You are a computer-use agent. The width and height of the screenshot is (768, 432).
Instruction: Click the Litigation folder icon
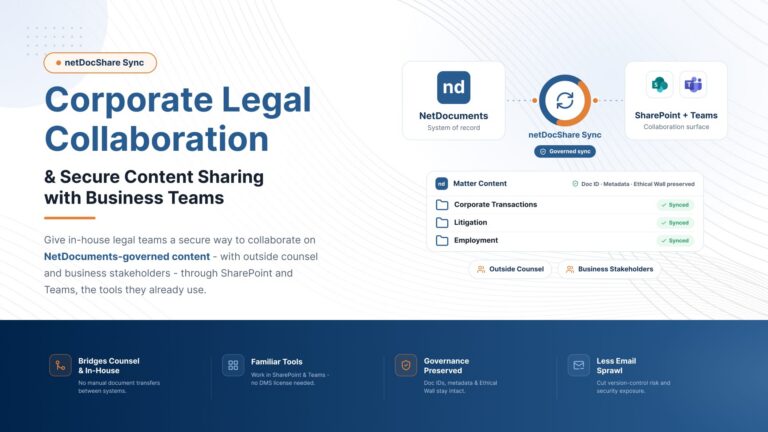coord(442,223)
